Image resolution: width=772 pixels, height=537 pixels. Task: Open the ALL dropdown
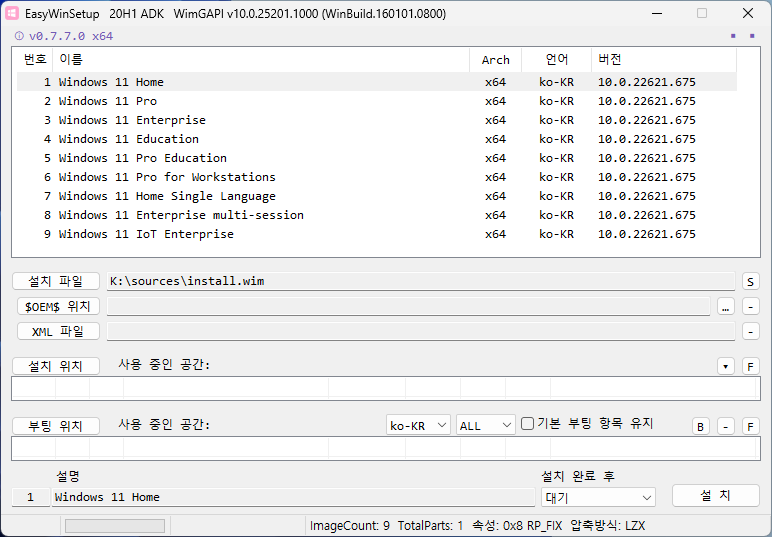tap(485, 425)
